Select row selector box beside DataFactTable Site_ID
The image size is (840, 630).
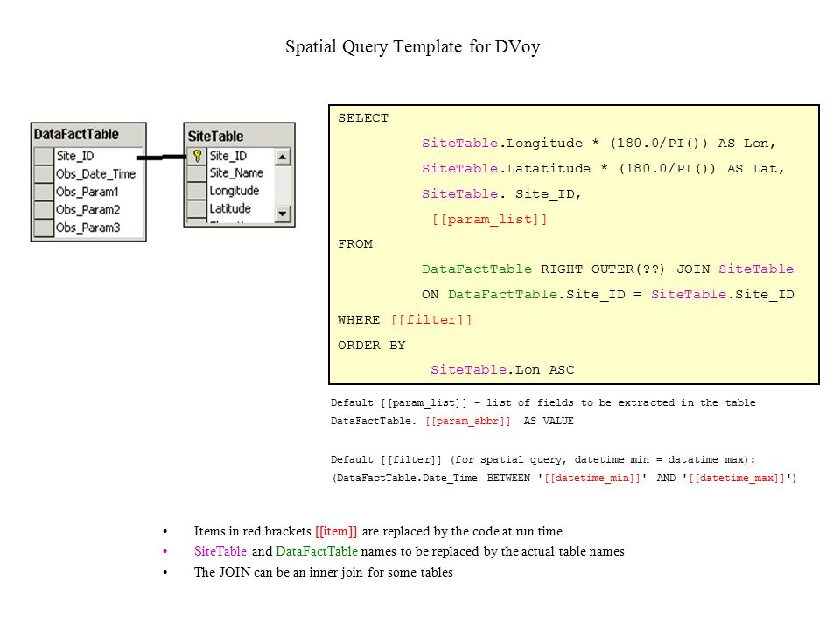coord(44,156)
